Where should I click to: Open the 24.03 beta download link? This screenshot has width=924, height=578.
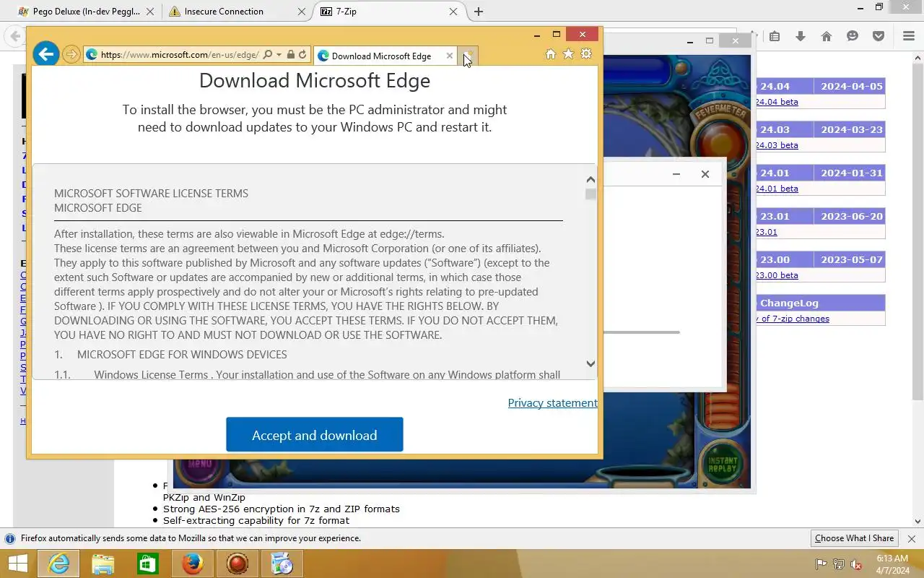777,145
